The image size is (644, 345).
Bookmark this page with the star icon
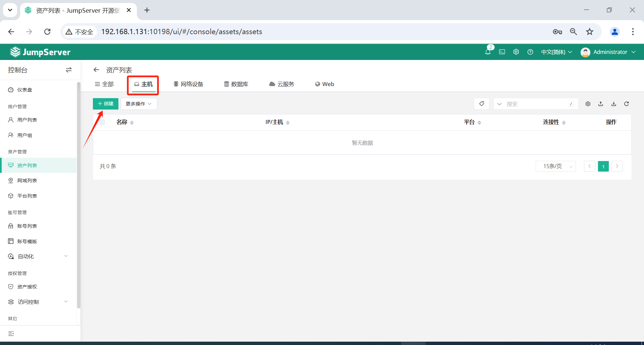pos(590,32)
